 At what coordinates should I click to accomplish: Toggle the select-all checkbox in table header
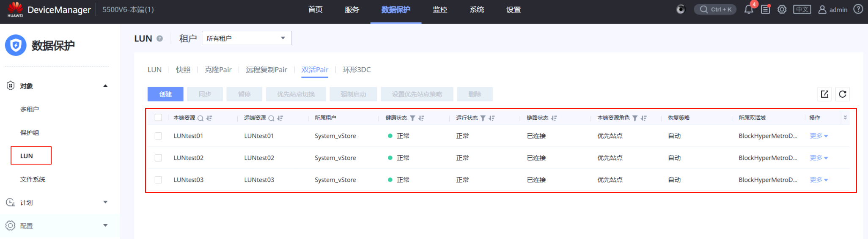158,118
